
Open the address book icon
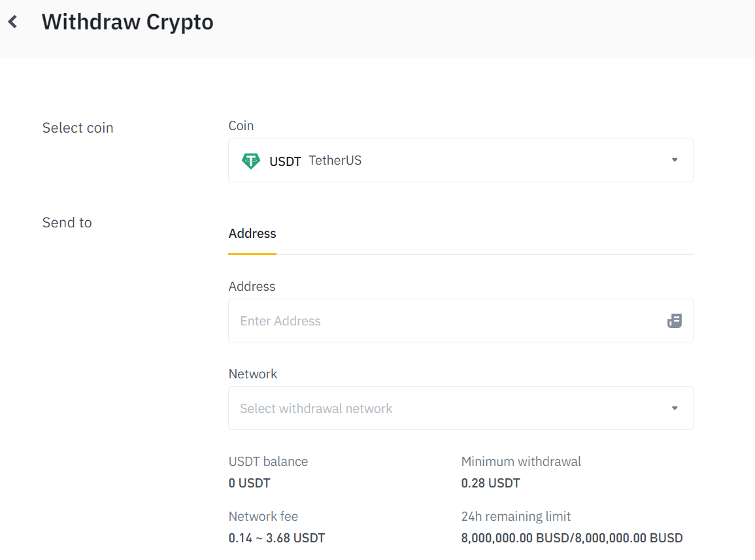click(x=675, y=321)
